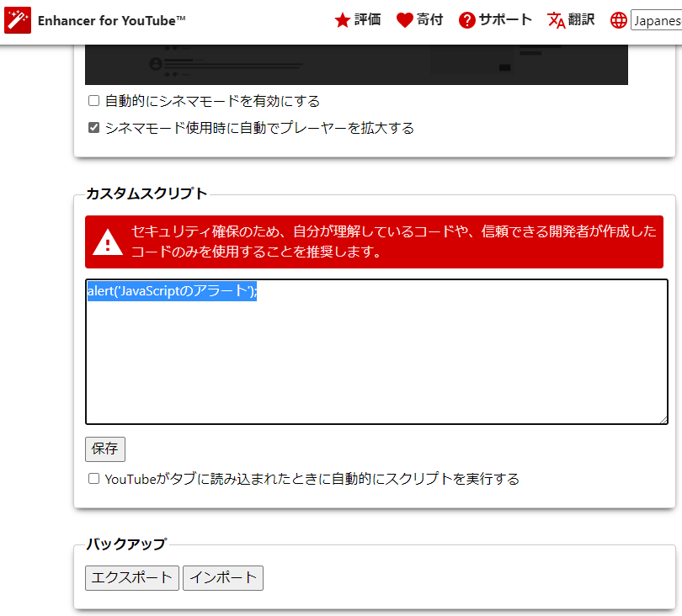Click the インポート import button

(x=222, y=578)
